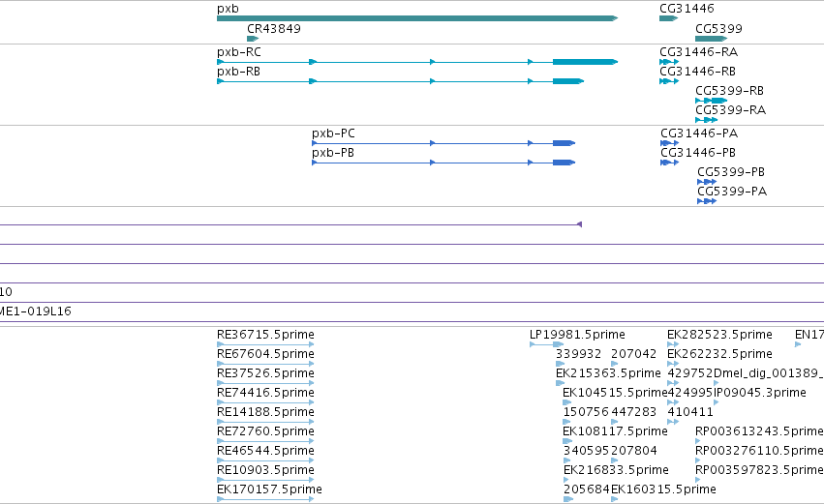Viewport: 824px width, 504px height.
Task: Select the CG31446-RA transcript label
Action: coord(698,52)
